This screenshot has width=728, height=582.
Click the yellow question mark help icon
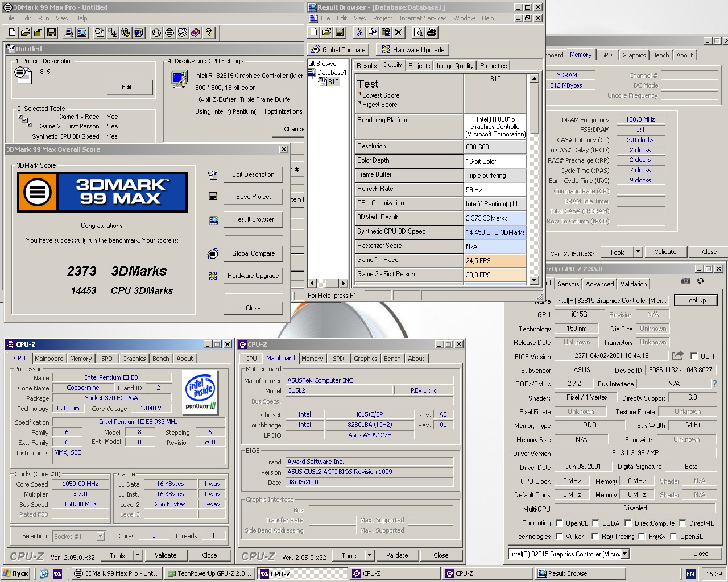tap(209, 32)
